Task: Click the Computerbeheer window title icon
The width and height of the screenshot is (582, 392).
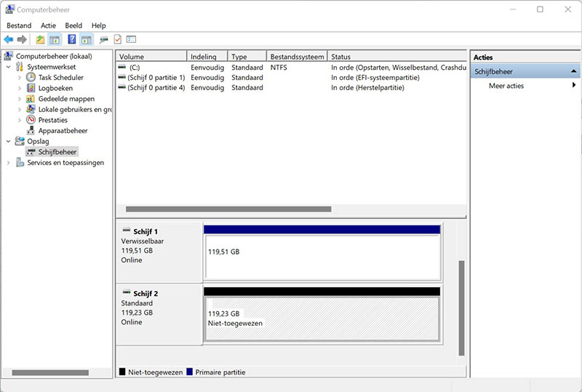Action: [x=10, y=9]
